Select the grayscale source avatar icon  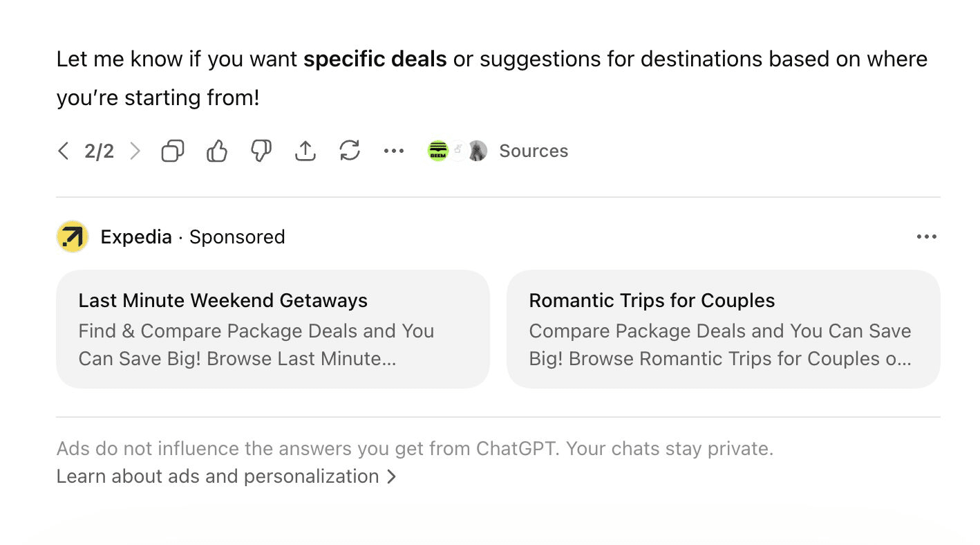pyautogui.click(x=477, y=151)
